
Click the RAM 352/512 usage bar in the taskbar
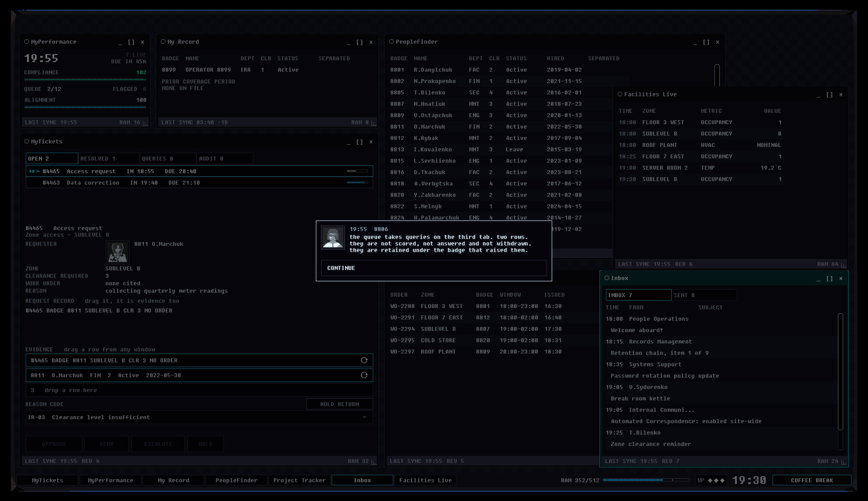(646, 480)
